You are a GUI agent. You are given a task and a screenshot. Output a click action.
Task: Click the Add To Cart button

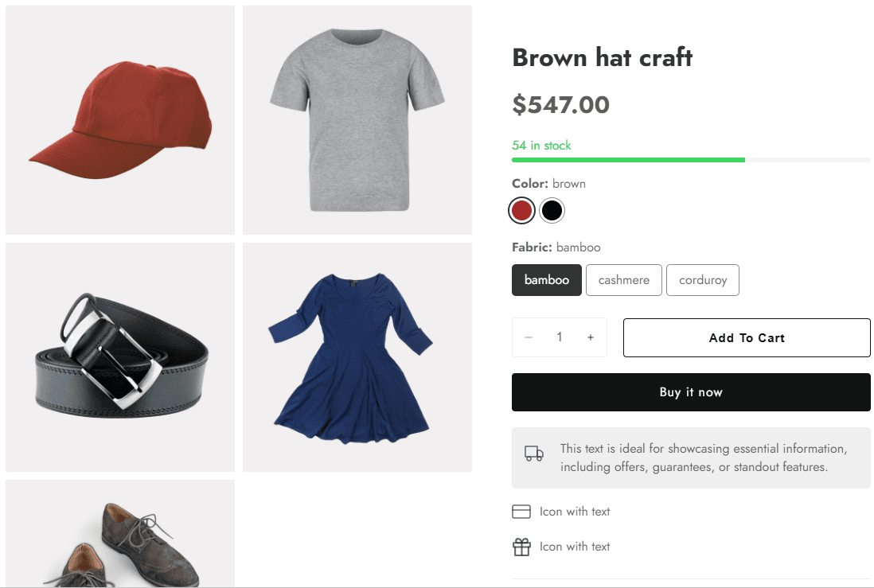click(x=747, y=338)
